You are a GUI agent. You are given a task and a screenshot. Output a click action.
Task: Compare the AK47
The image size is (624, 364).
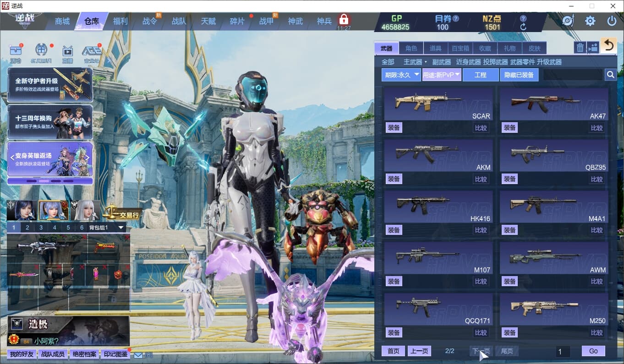point(597,128)
